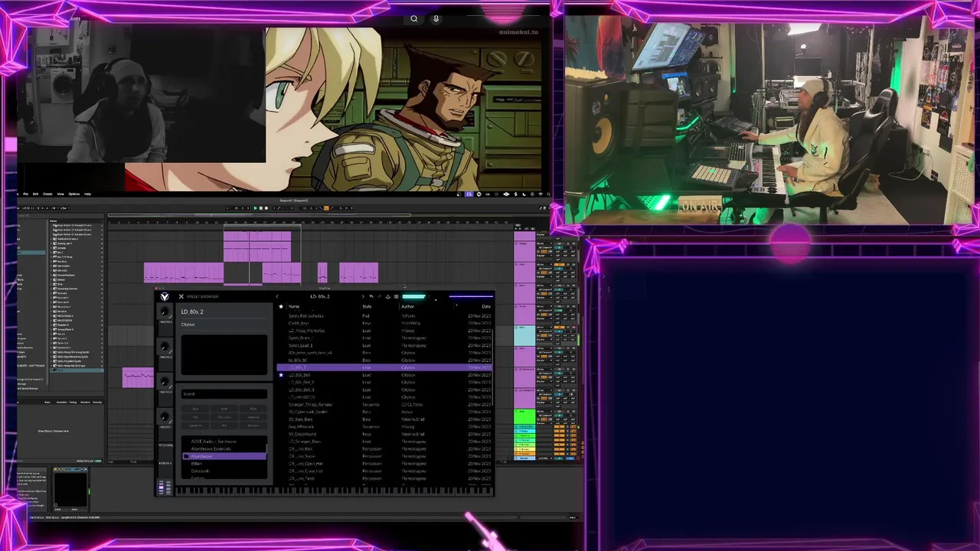Open the View menu in Ableton
This screenshot has width=980, height=551.
pos(60,194)
